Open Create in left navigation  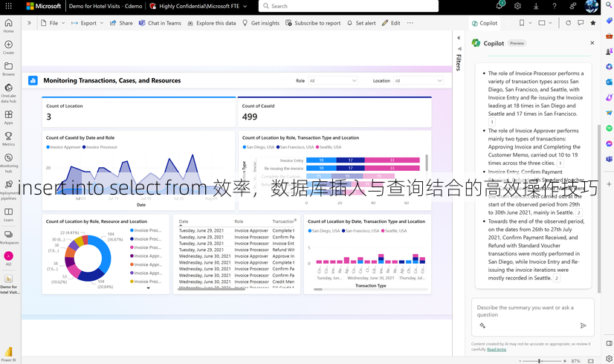(9, 48)
